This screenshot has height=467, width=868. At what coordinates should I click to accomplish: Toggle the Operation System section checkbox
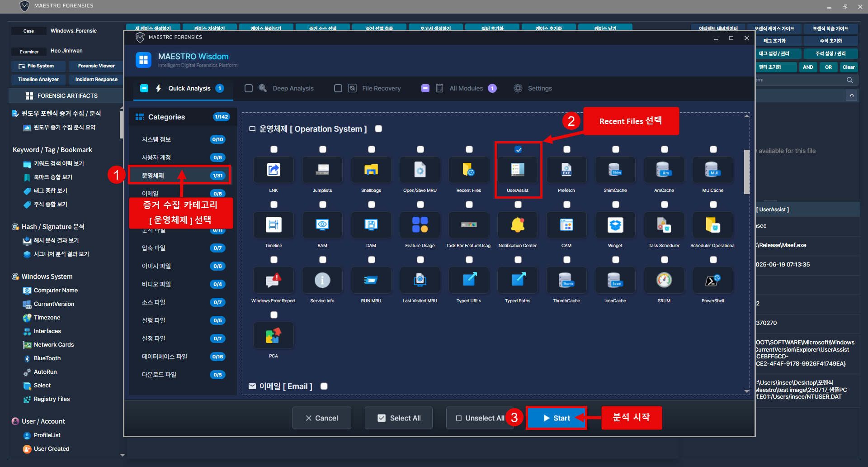click(x=379, y=129)
